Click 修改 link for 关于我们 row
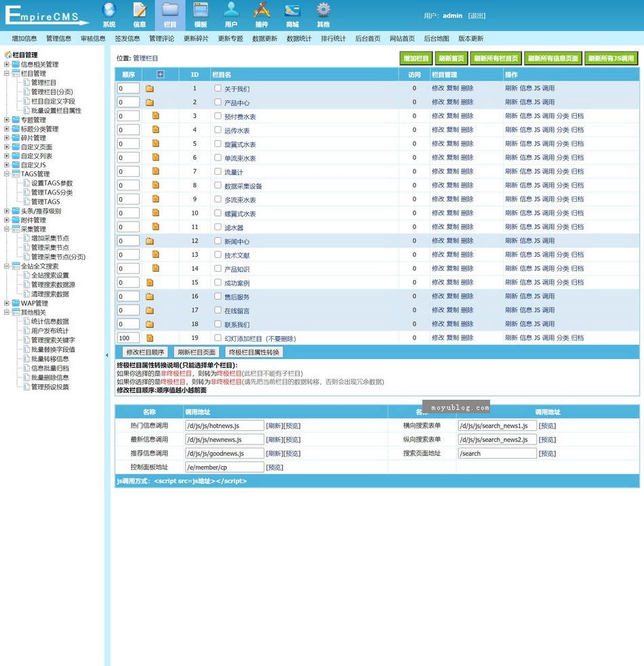Screen dimensions: 644x666 [x=438, y=88]
